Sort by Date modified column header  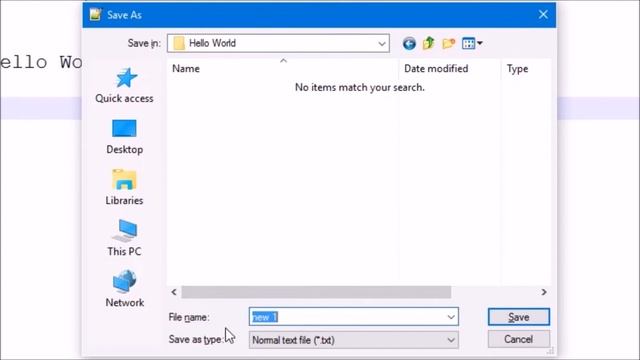[x=449, y=69]
